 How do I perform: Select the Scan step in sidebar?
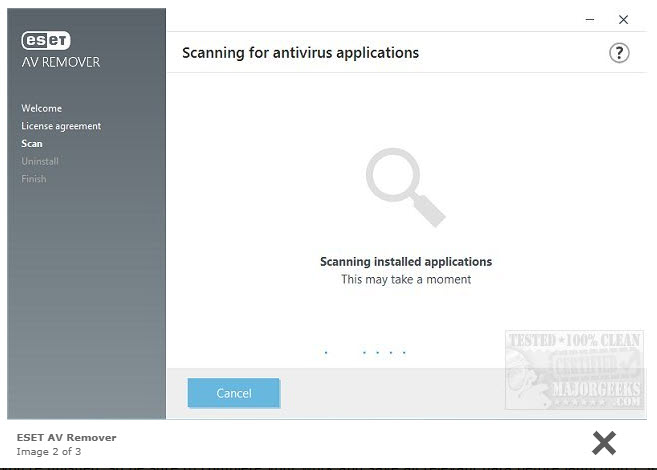pyautogui.click(x=32, y=144)
